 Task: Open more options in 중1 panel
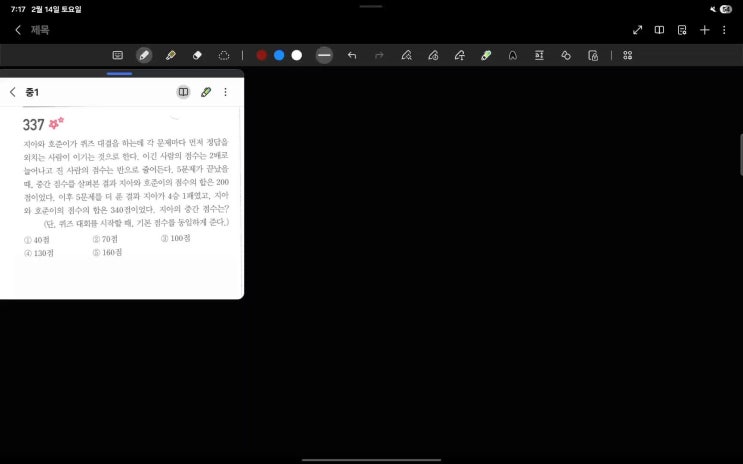[226, 92]
